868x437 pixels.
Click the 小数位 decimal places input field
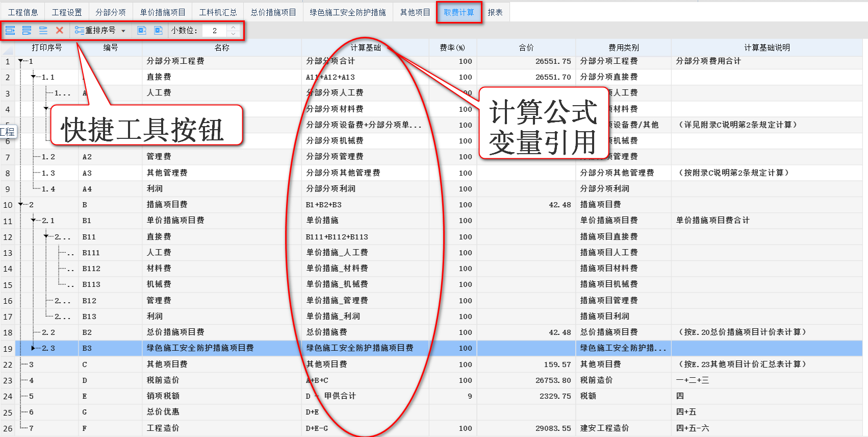[x=215, y=31]
